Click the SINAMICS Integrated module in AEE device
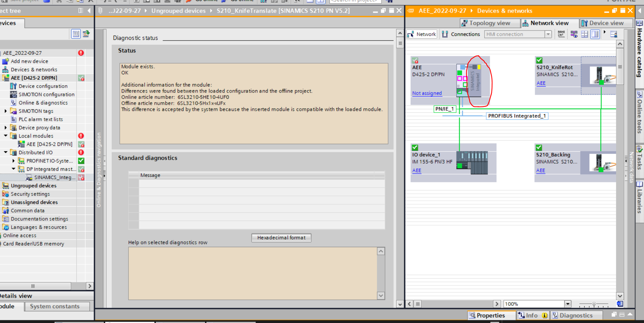The height and width of the screenshot is (323, 644). [475, 81]
